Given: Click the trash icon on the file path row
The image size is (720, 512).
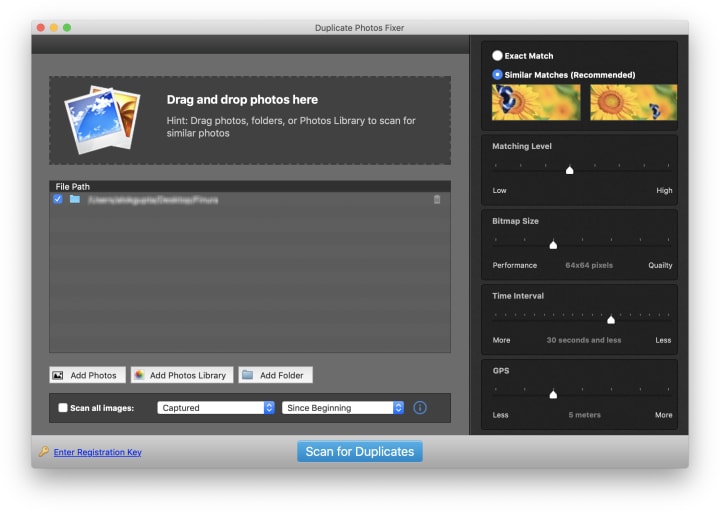Looking at the screenshot, I should [x=437, y=199].
